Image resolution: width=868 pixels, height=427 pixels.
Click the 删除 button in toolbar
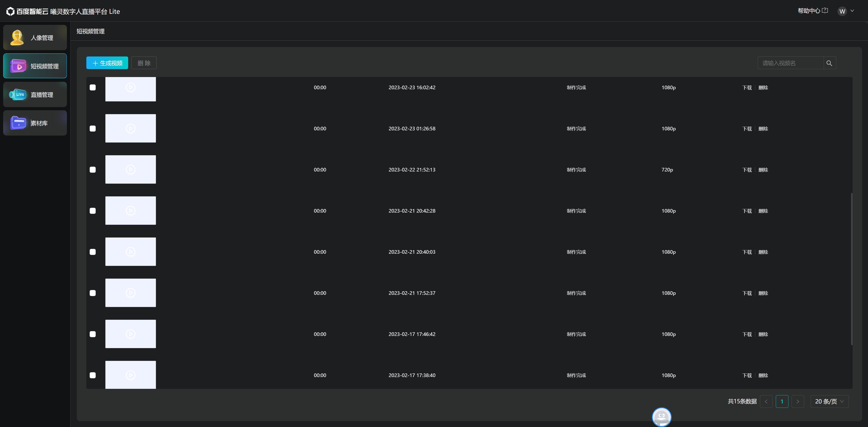(x=144, y=63)
